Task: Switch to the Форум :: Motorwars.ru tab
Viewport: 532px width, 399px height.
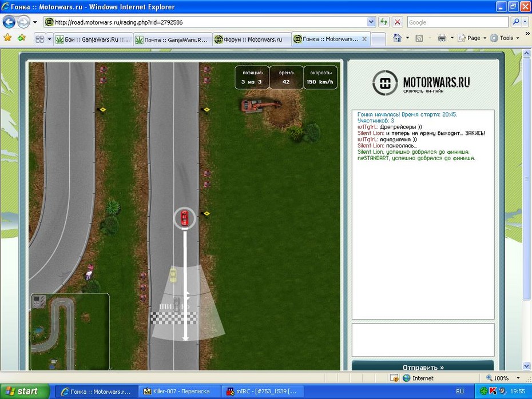Action: [x=251, y=39]
